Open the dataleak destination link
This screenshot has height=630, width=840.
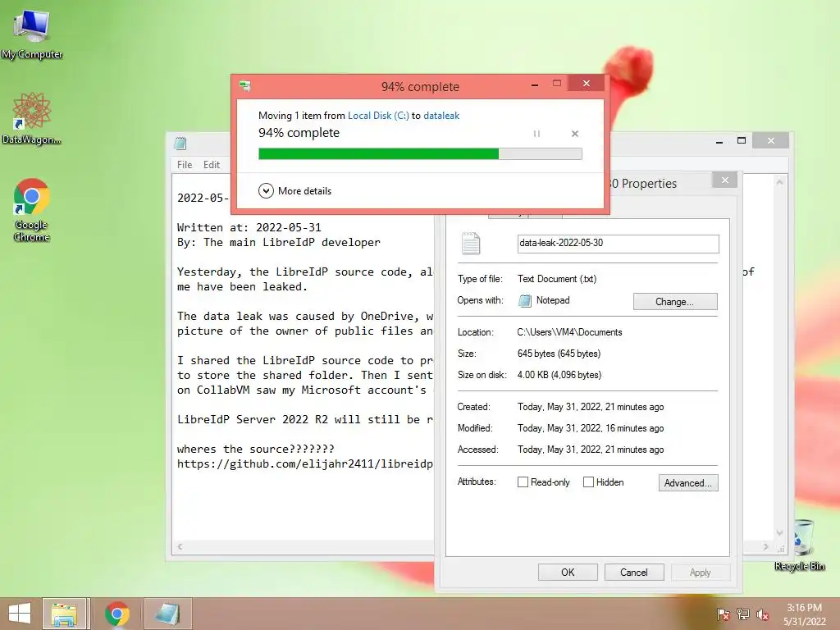441,116
